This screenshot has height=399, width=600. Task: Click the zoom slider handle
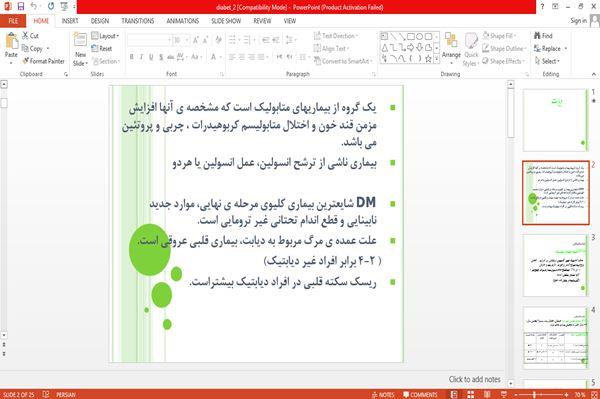click(535, 394)
